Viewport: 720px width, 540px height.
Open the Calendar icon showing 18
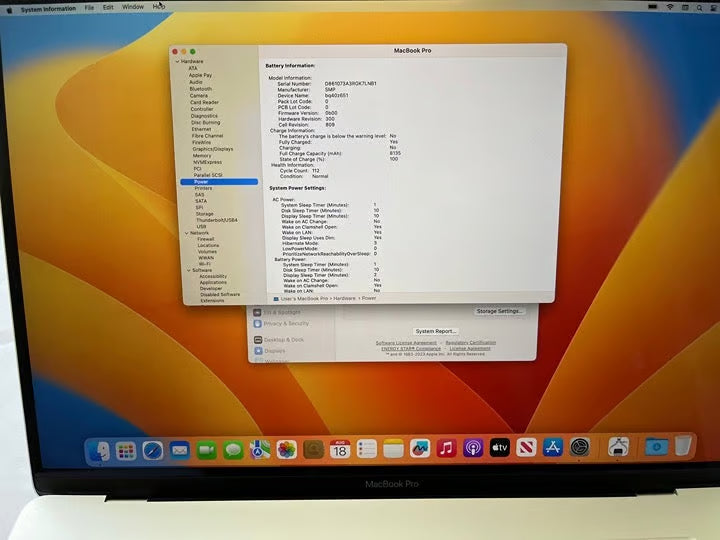(340, 449)
